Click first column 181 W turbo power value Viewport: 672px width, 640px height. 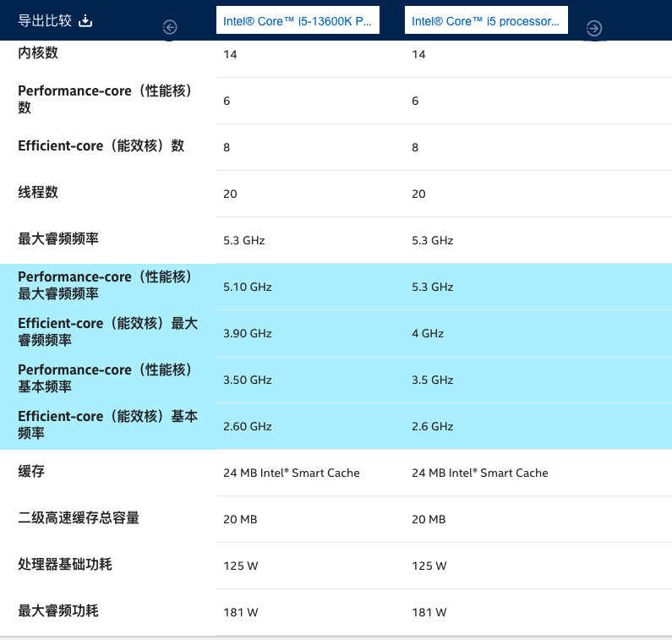(x=240, y=613)
